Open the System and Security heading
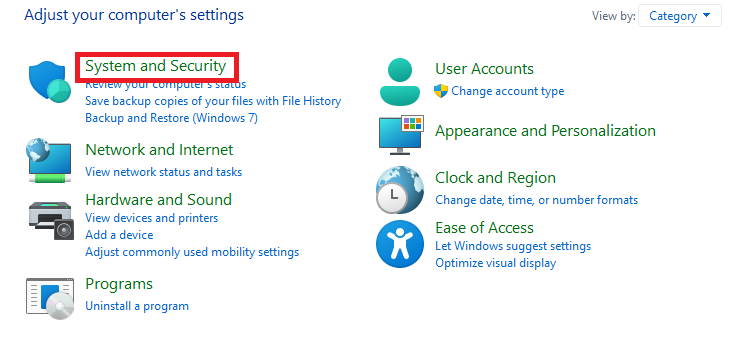This screenshot has width=733, height=362. [156, 66]
